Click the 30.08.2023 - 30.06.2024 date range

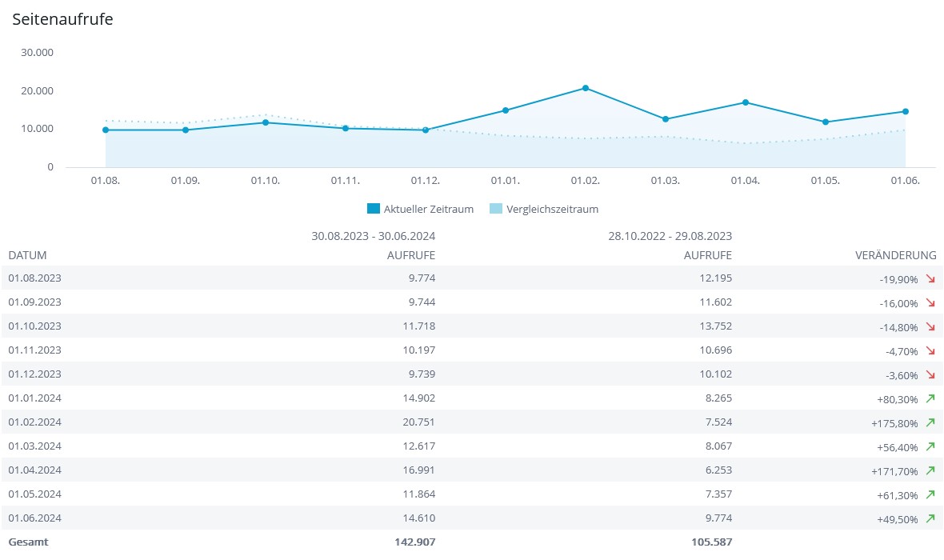click(373, 236)
